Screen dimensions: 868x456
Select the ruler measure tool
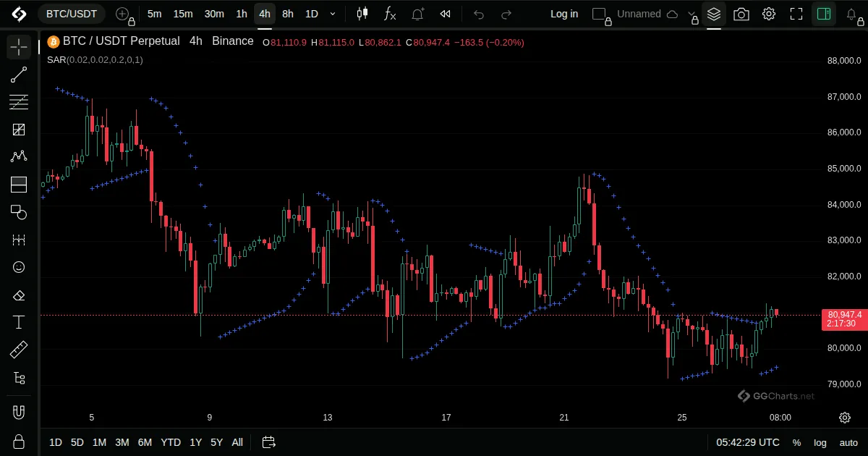point(19,350)
